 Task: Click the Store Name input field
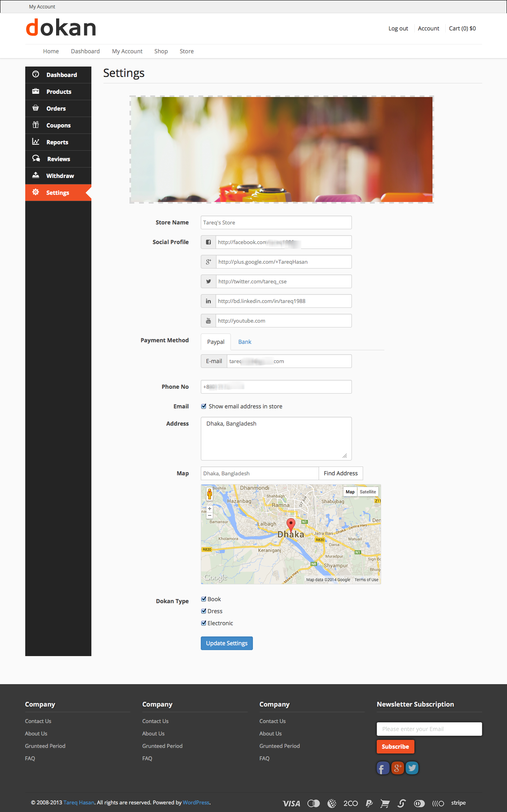[276, 222]
